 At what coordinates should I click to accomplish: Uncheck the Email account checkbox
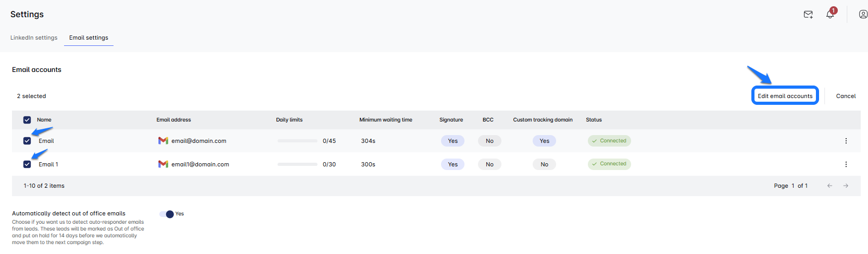pyautogui.click(x=27, y=141)
